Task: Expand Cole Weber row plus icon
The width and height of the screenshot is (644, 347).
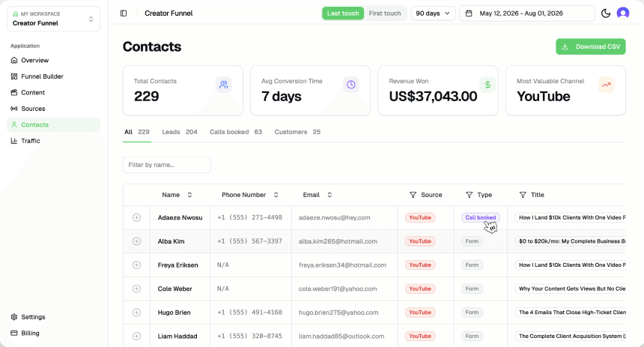Action: (x=137, y=289)
